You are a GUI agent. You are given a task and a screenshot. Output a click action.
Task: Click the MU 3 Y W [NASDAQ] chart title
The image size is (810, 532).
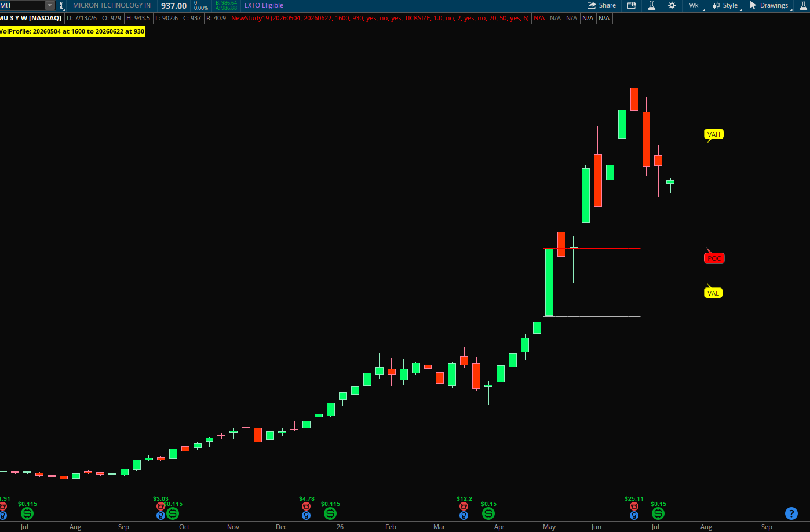coord(31,18)
